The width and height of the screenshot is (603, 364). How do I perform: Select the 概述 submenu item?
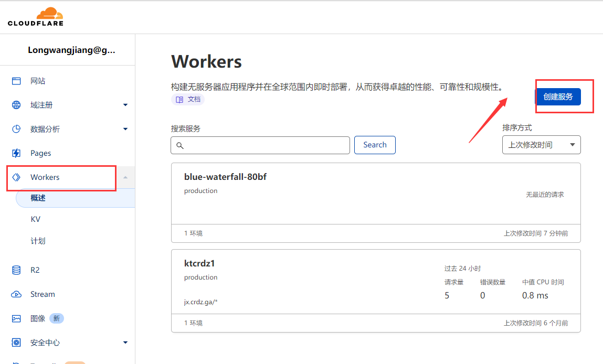tap(38, 198)
